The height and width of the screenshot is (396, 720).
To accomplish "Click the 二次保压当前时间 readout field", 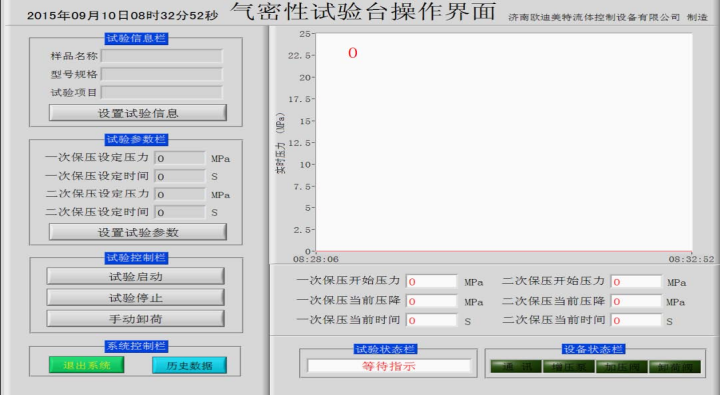I will 636,321.
